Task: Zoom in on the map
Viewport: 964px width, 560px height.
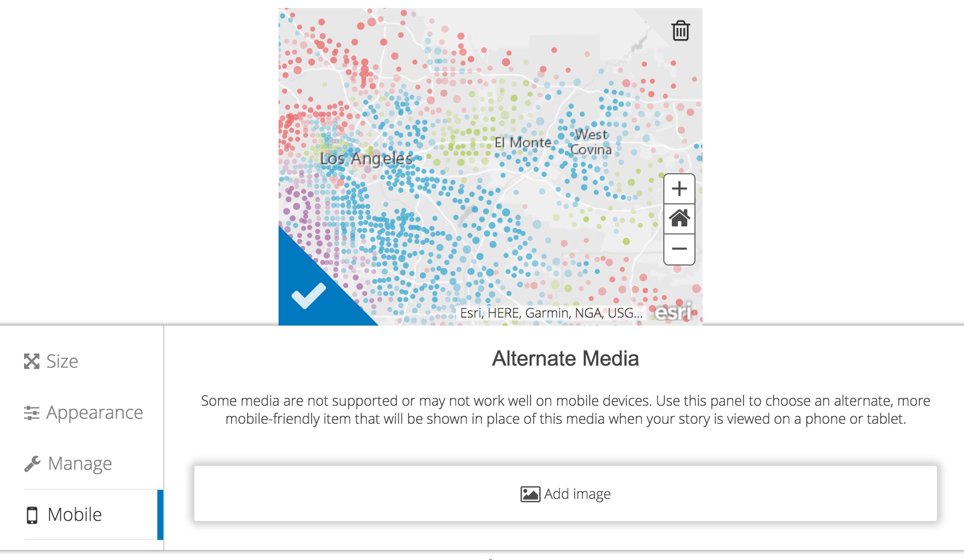Action: point(679,189)
